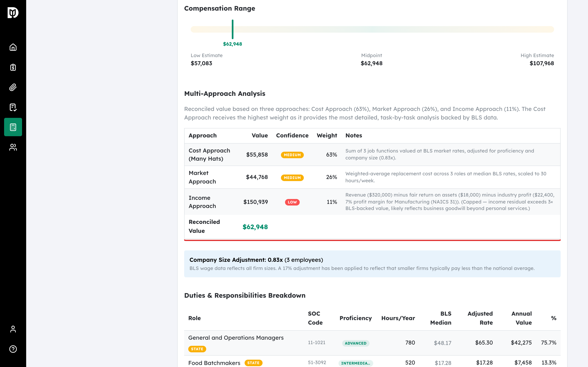Click the ADVANCED proficiency badge

(355, 343)
